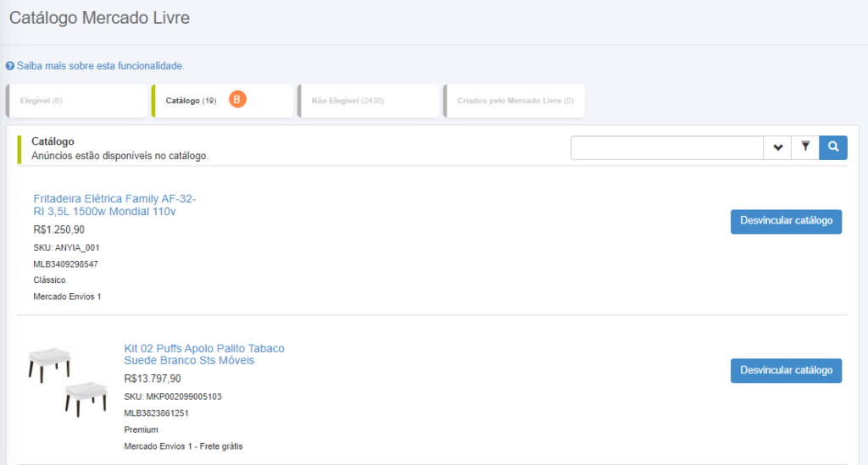Open Kit 02 Puffs Apolo Palito link

tap(204, 354)
